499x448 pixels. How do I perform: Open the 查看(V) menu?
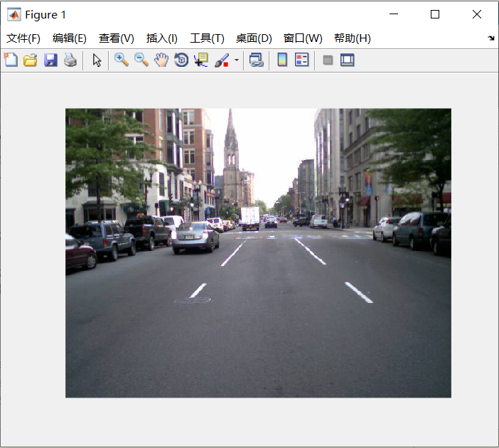116,38
